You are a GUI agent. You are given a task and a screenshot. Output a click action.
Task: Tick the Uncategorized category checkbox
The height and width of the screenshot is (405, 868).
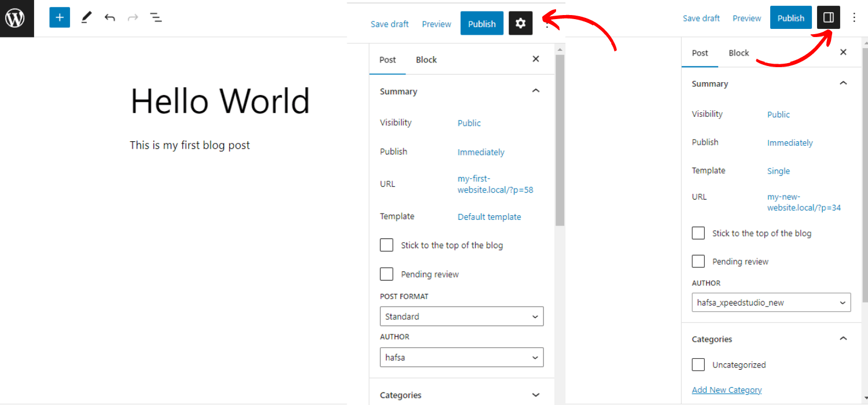[x=698, y=365]
